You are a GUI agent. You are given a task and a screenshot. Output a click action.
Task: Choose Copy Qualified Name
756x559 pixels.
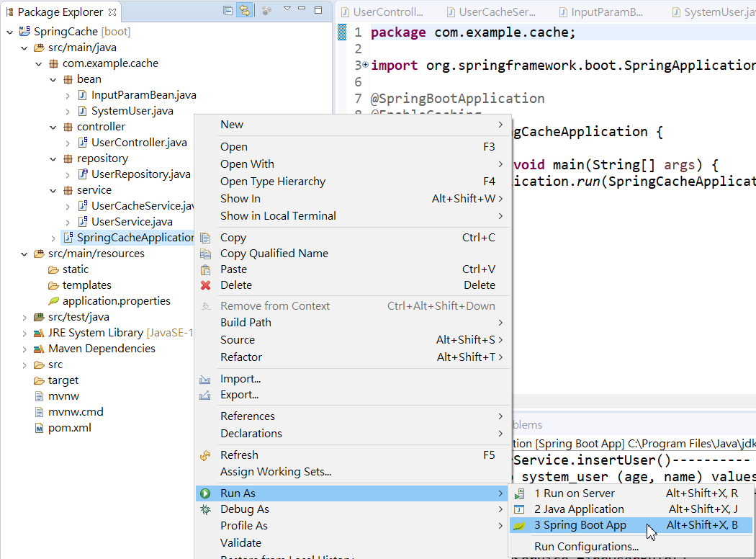[x=353, y=254]
